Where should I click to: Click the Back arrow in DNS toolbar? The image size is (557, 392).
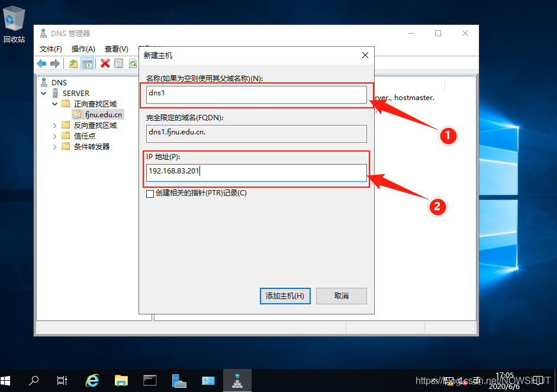(x=41, y=63)
